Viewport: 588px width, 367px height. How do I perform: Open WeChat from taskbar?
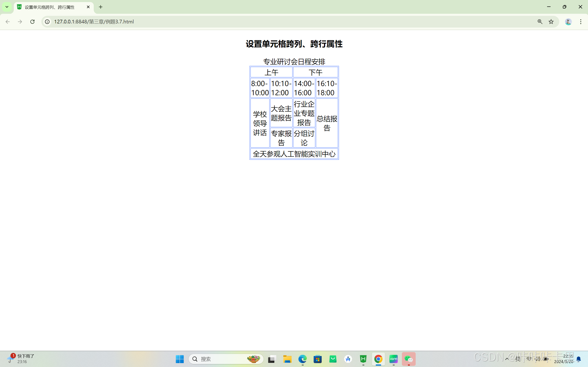(409, 359)
